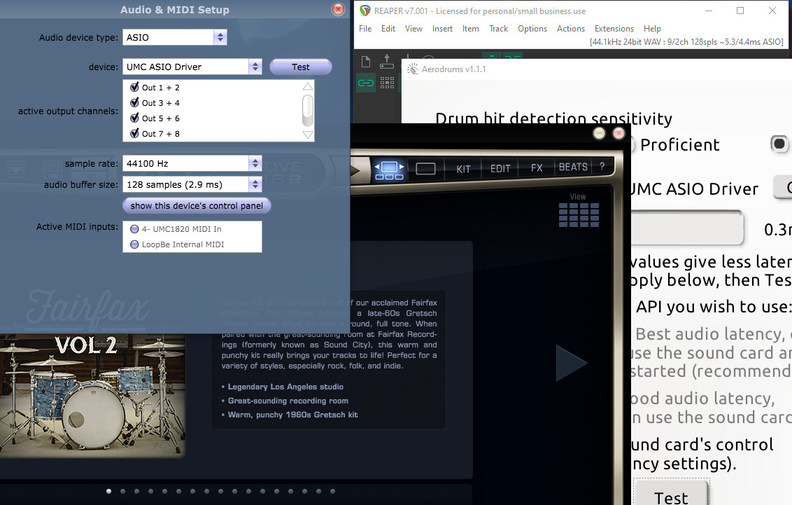Open the Edit menu in REAPER
The width and height of the screenshot is (792, 505).
pos(388,29)
